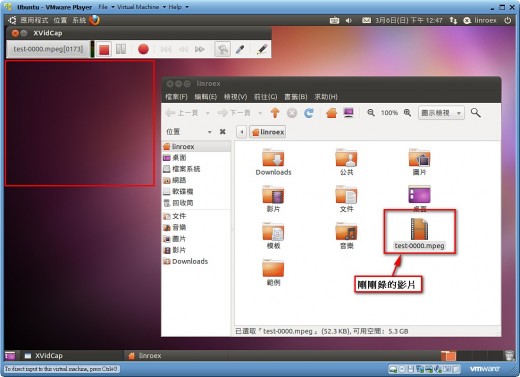Stop recording in XVidCap toolbar
Screen dimensions: 520x377
(x=104, y=50)
